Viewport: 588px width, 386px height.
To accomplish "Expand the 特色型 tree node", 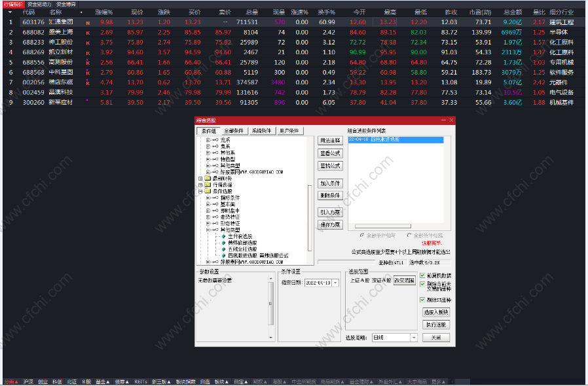I will (x=208, y=159).
